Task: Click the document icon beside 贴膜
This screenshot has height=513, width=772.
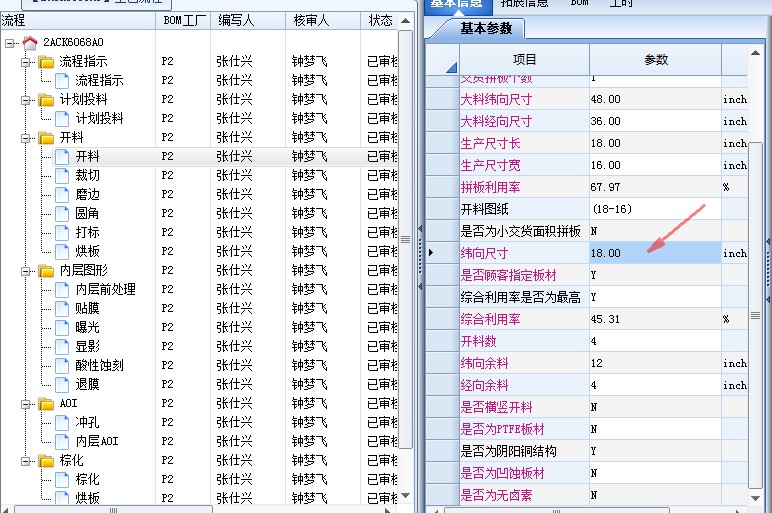Action: click(62, 309)
